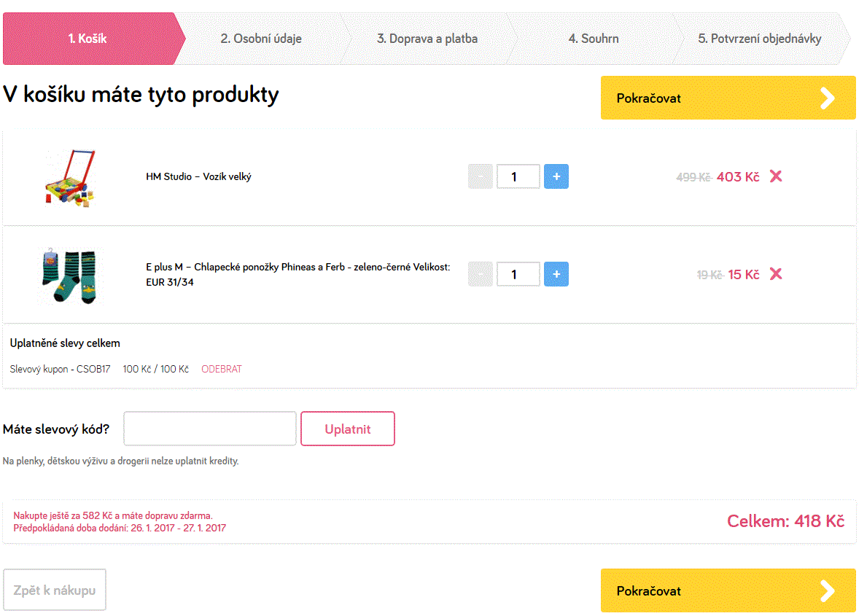This screenshot has width=867, height=616.
Task: Click quantity field for chlapecké ponožky
Action: [x=518, y=274]
